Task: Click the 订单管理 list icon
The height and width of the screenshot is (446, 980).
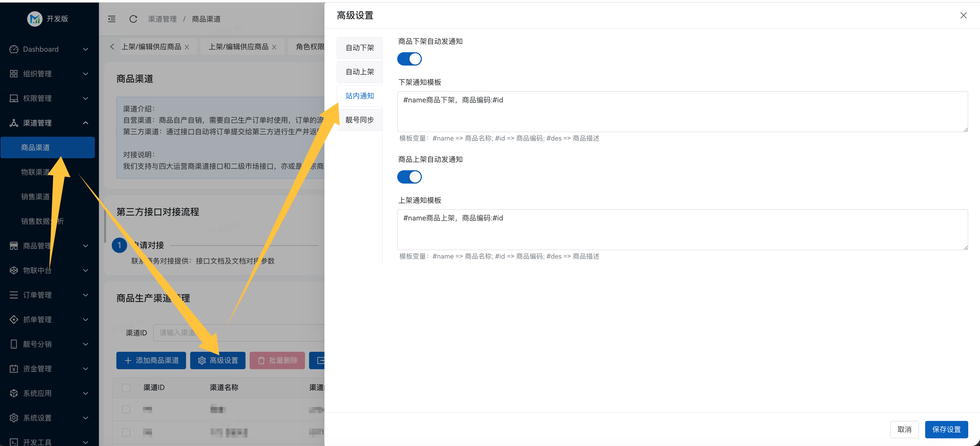Action: point(14,295)
